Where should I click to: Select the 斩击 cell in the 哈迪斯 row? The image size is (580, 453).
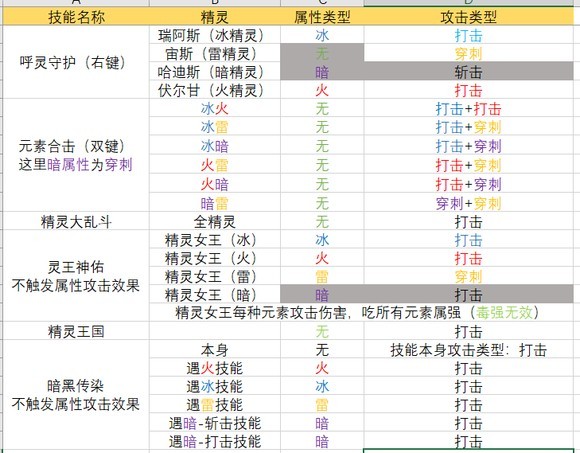pos(468,71)
